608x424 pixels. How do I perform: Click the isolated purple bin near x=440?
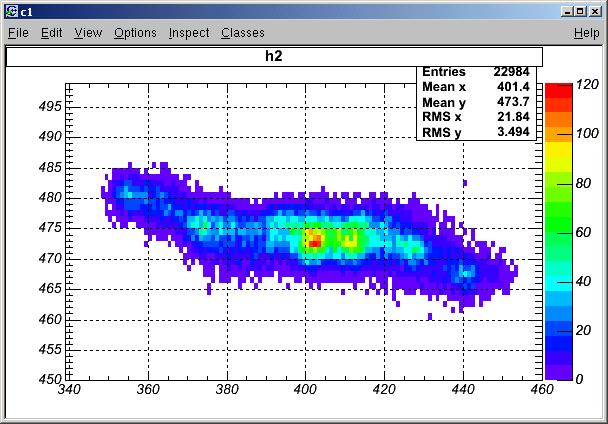point(465,183)
